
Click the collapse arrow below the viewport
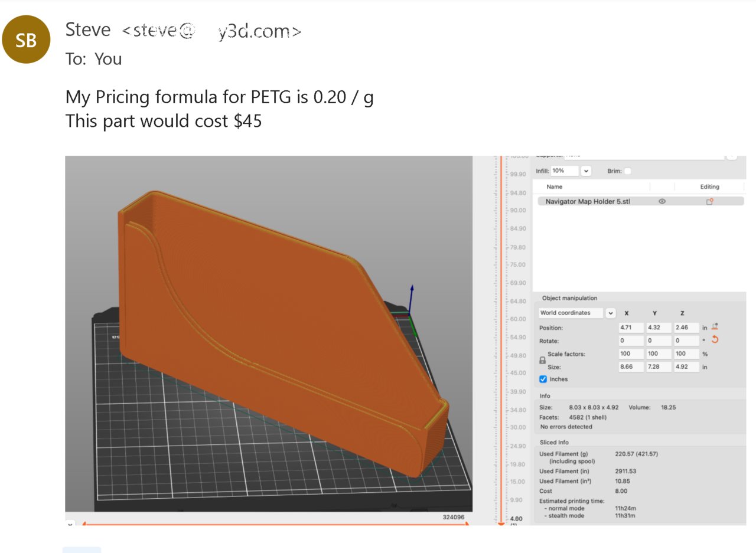point(70,524)
